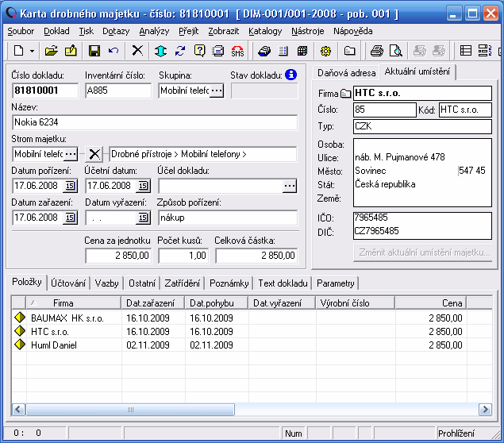Click the SMS phone toolbar icon
This screenshot has height=443, width=504.
click(237, 51)
